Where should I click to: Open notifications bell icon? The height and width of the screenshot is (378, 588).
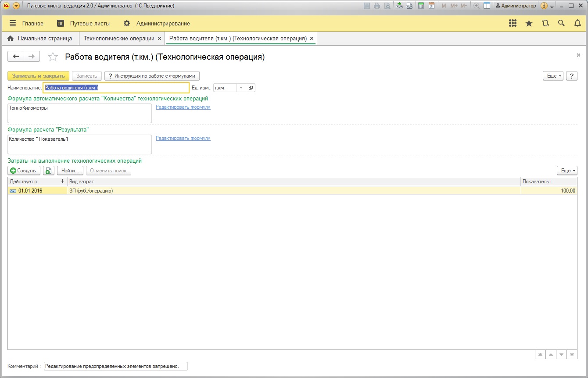pyautogui.click(x=577, y=23)
